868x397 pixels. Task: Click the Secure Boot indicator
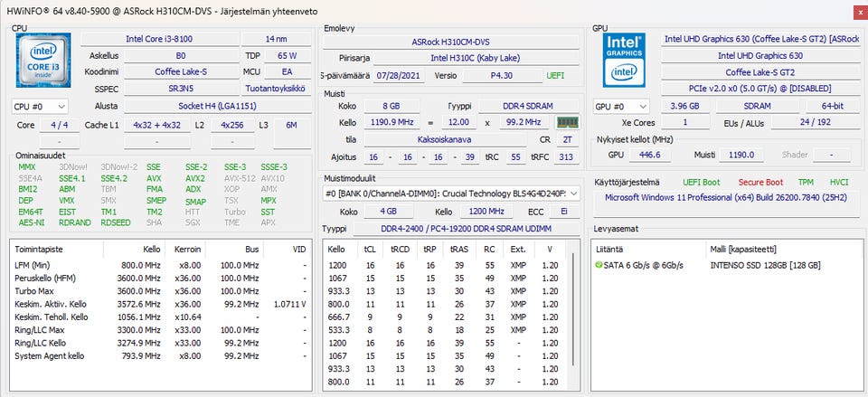(x=762, y=182)
